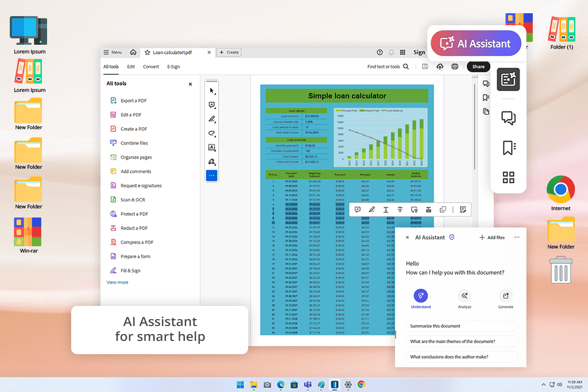
Task: Choose Create a PDF in All tools
Action: [x=129, y=129]
